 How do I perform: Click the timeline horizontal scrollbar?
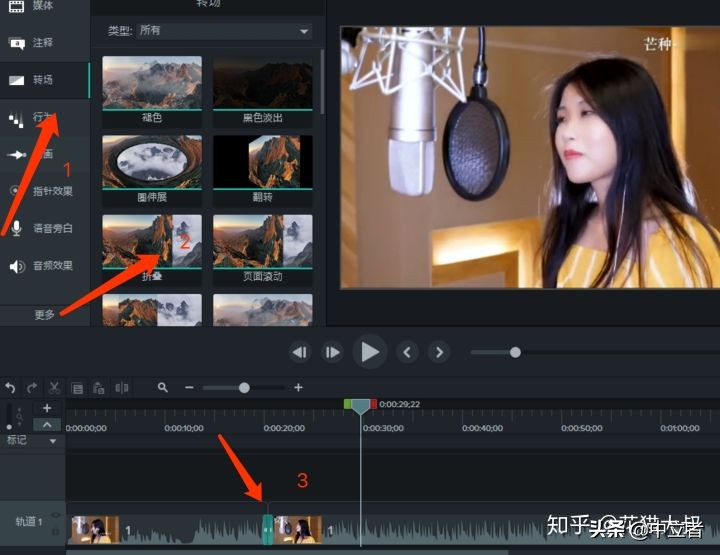[287, 552]
